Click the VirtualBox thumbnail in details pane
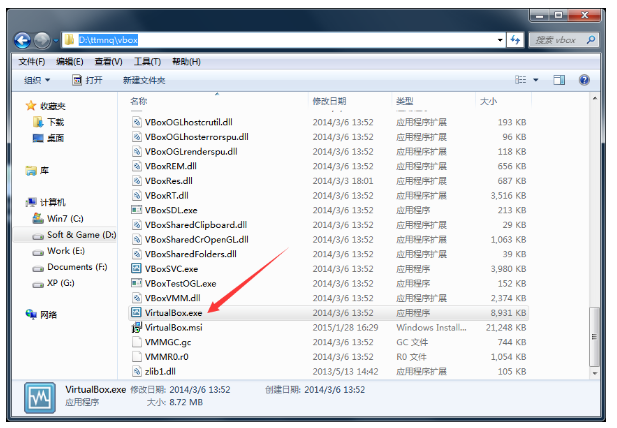617x428 pixels. tap(39, 398)
